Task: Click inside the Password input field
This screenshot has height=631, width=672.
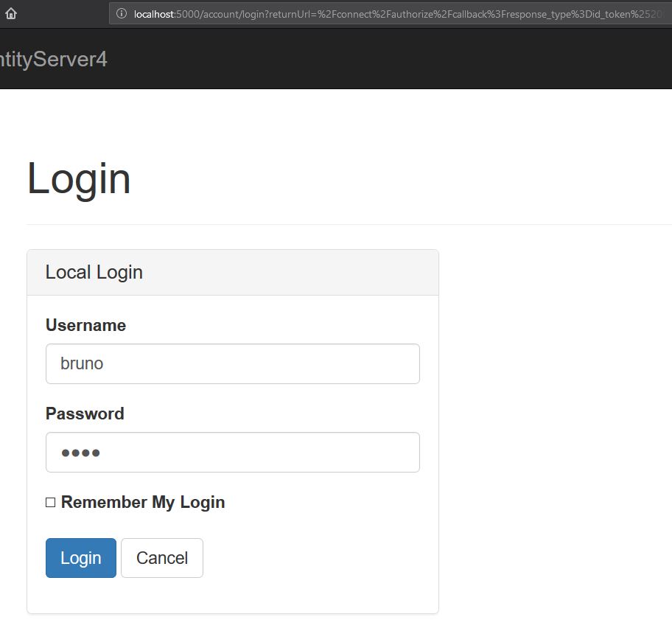Action: click(233, 452)
